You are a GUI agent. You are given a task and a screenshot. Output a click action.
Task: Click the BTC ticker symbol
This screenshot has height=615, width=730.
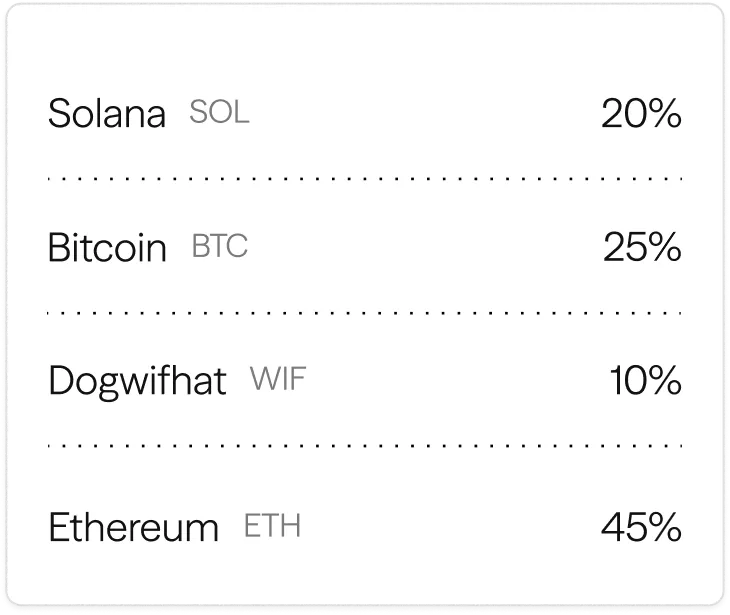(x=219, y=247)
